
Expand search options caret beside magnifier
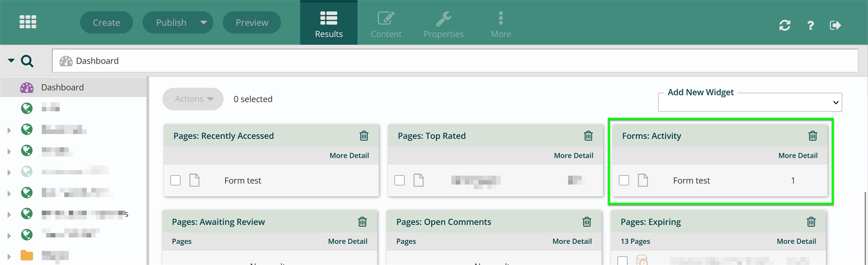pos(11,61)
